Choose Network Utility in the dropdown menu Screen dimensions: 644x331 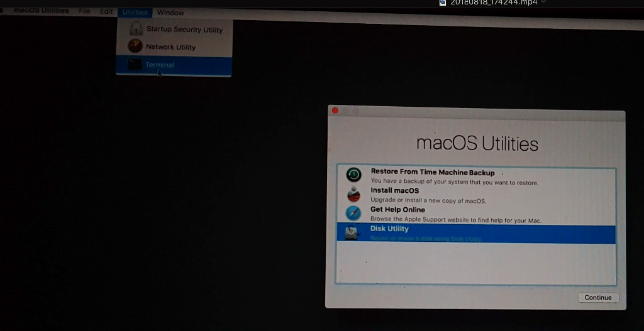coord(175,46)
